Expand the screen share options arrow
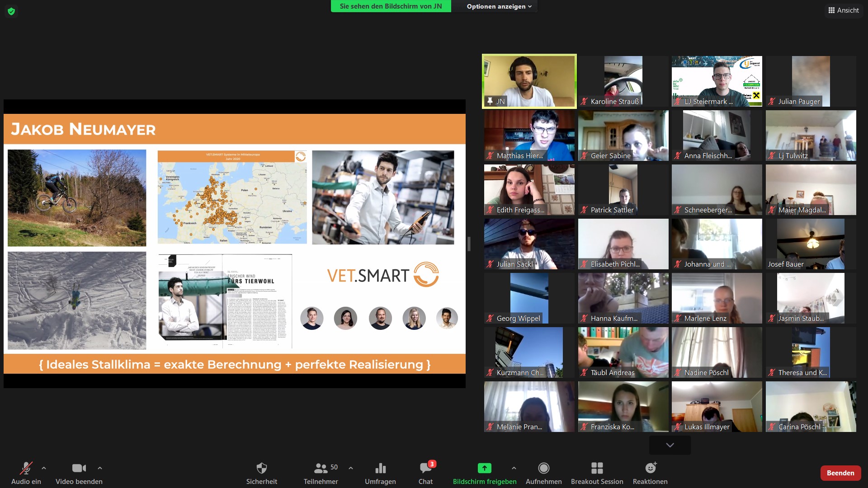The height and width of the screenshot is (488, 868). tap(514, 468)
